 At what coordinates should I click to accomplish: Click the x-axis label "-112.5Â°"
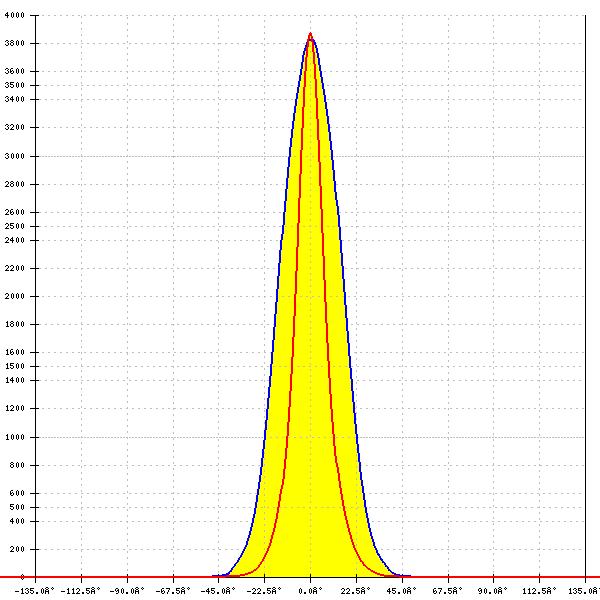(x=81, y=591)
